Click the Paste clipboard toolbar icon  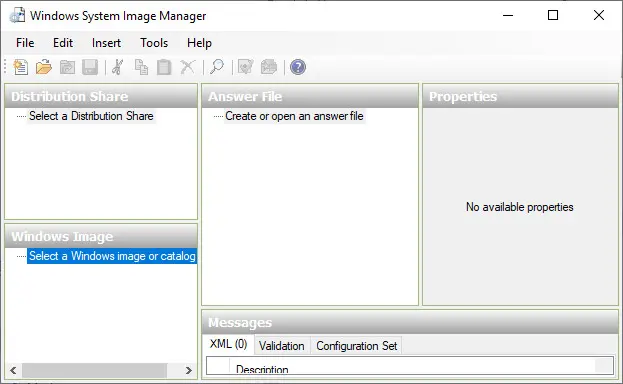164,67
